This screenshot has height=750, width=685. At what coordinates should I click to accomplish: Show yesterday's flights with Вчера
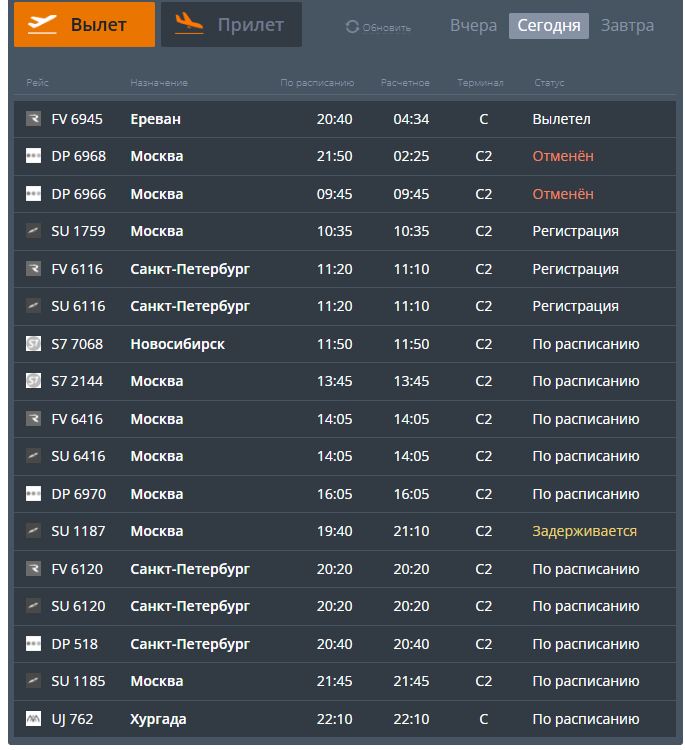tap(473, 25)
